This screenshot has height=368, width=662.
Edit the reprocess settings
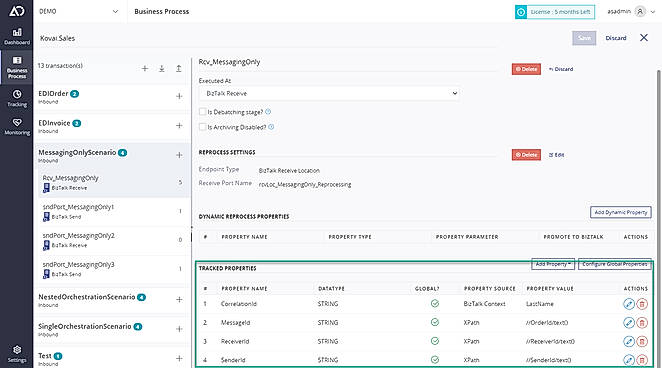(x=556, y=155)
